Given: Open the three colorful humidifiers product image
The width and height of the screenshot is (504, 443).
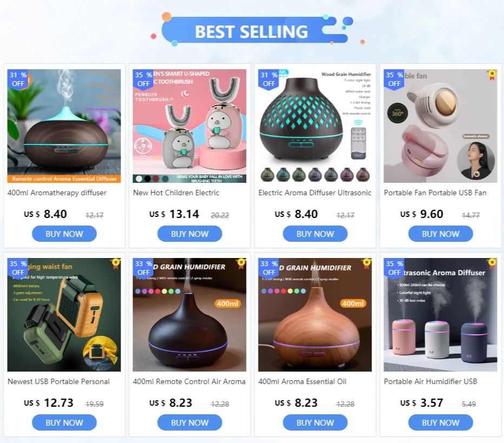Looking at the screenshot, I should (440, 315).
